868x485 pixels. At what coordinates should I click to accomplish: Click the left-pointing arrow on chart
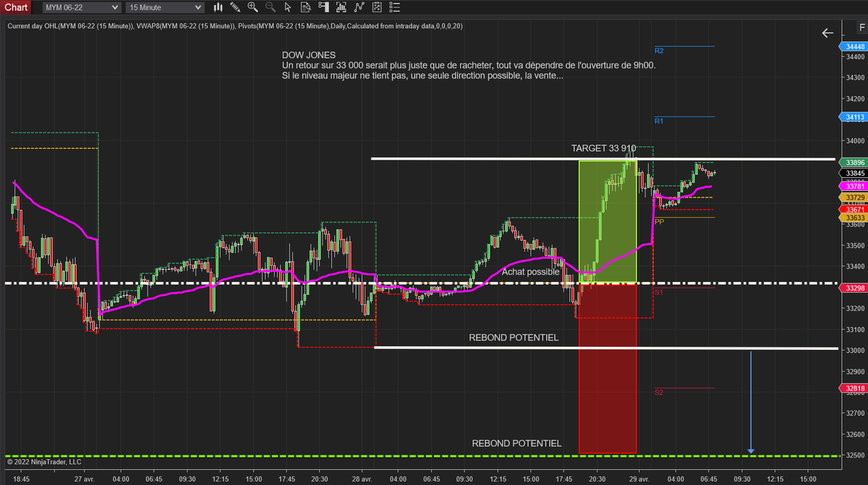pyautogui.click(x=828, y=33)
